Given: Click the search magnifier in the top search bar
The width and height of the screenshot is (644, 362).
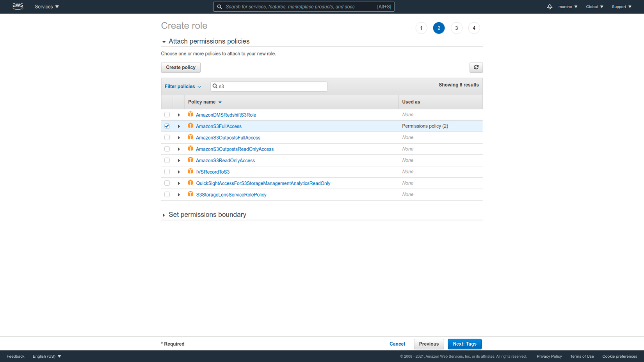Looking at the screenshot, I should [220, 7].
